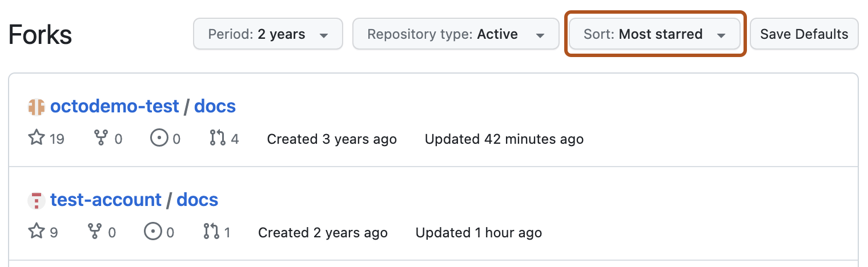Viewport: 868px width, 267px height.
Task: Open the Sort: Most starred dropdown
Action: click(x=654, y=34)
